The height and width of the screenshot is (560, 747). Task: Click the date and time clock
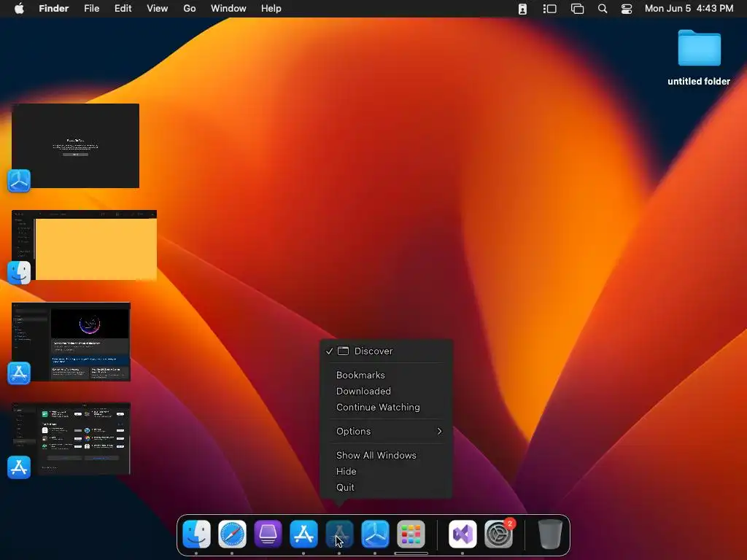[x=689, y=9]
